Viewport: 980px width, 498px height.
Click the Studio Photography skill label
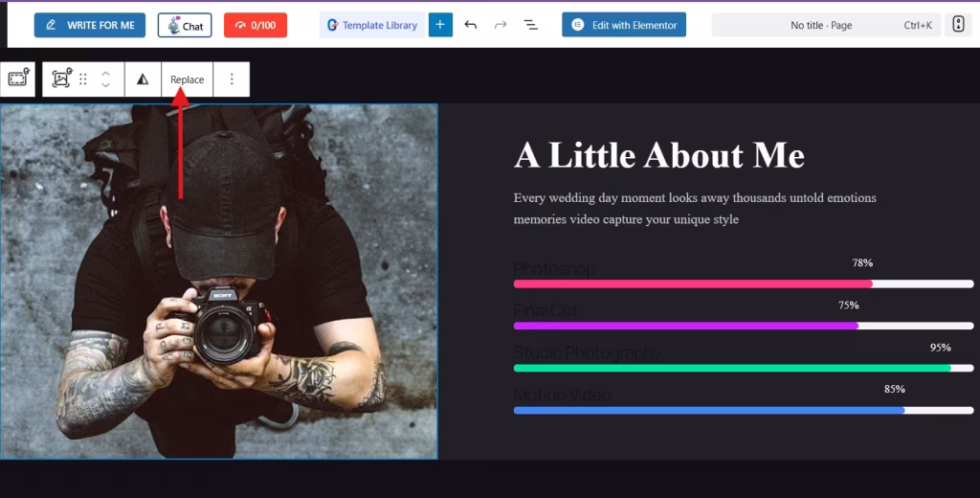tap(588, 352)
